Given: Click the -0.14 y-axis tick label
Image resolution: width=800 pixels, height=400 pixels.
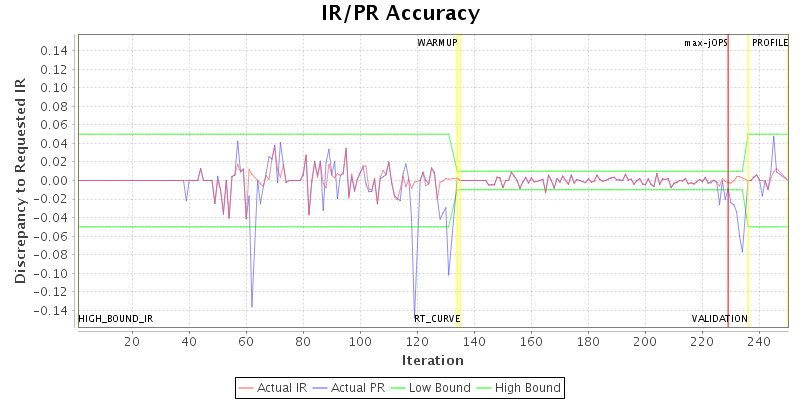Looking at the screenshot, I should coord(53,310).
